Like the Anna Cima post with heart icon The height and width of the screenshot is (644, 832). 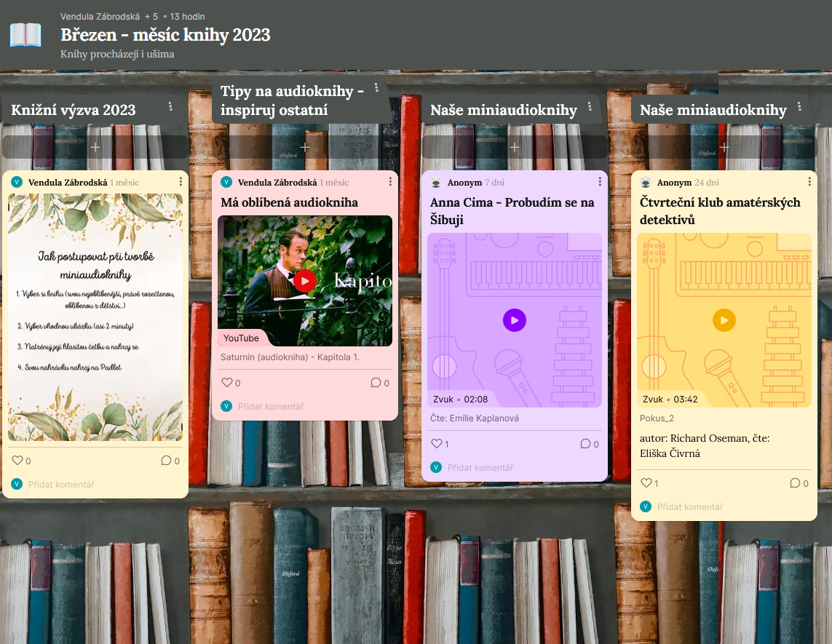(x=437, y=444)
